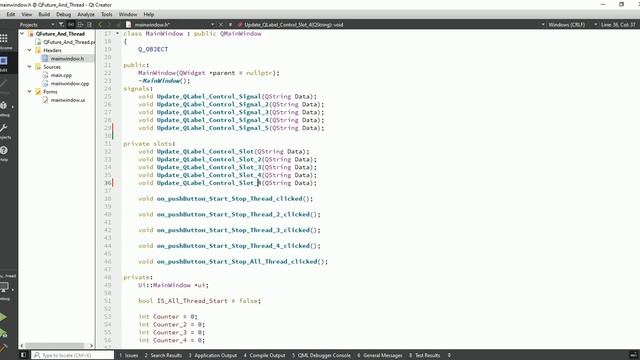The height and width of the screenshot is (360, 640).
Task: Click Update_QLabel_Control_Signal_5 in code
Action: [x=213, y=128]
